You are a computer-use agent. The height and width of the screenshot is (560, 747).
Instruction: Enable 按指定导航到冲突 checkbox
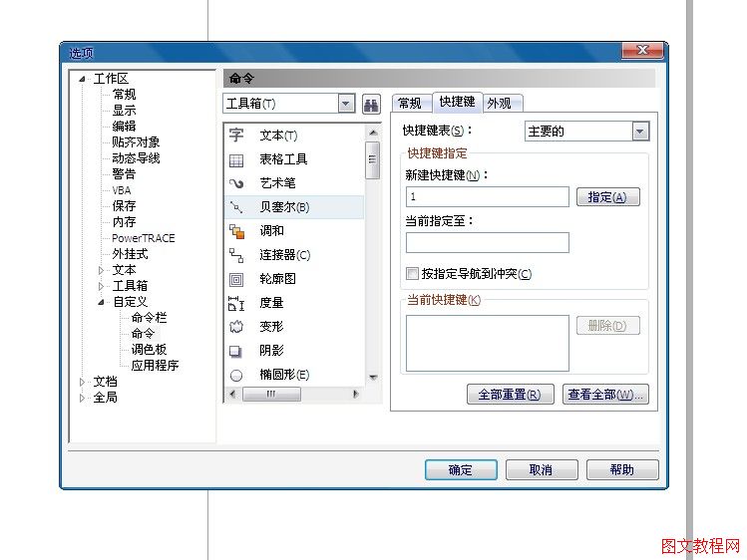[412, 274]
